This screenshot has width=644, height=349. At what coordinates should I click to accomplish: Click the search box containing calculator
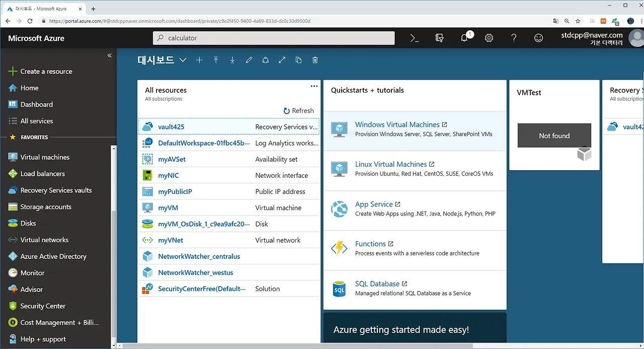coord(274,38)
